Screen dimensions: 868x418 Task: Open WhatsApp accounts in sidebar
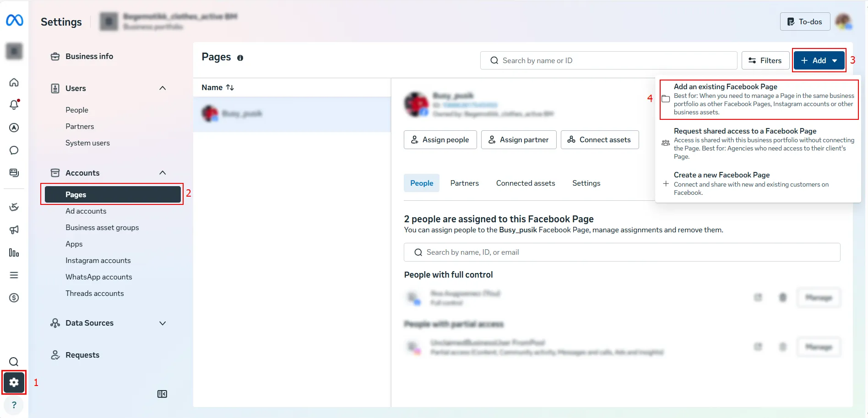click(98, 277)
